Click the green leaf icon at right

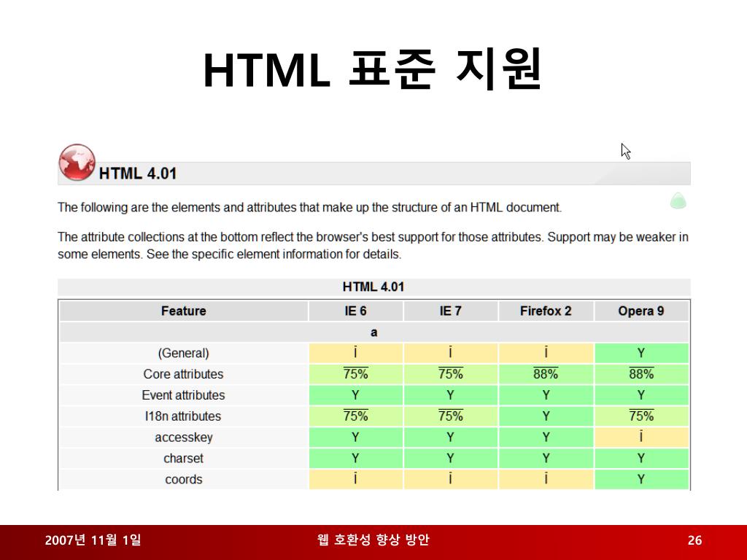point(678,201)
